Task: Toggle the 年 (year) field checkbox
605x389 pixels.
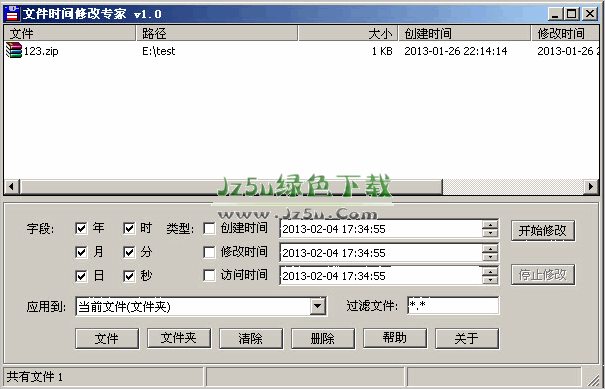Action: (x=81, y=228)
